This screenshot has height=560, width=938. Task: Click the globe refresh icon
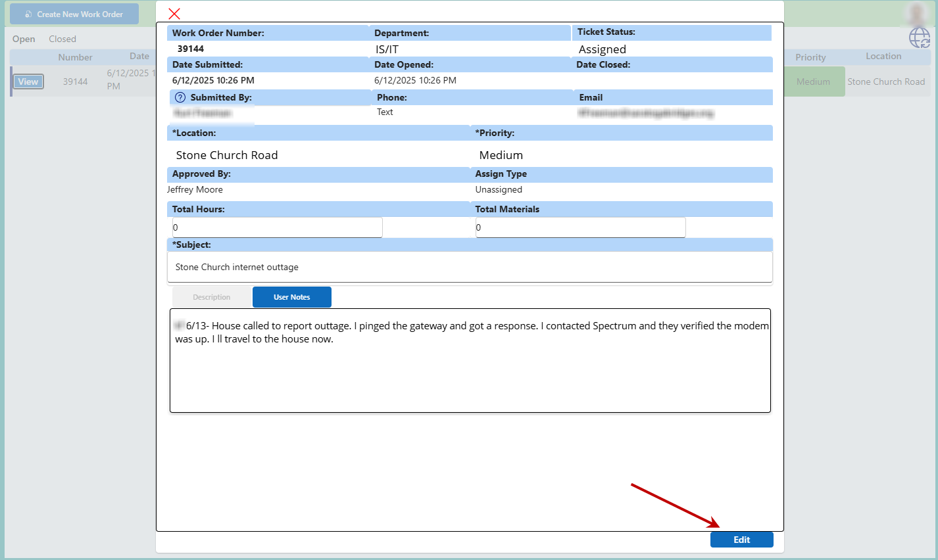point(919,38)
